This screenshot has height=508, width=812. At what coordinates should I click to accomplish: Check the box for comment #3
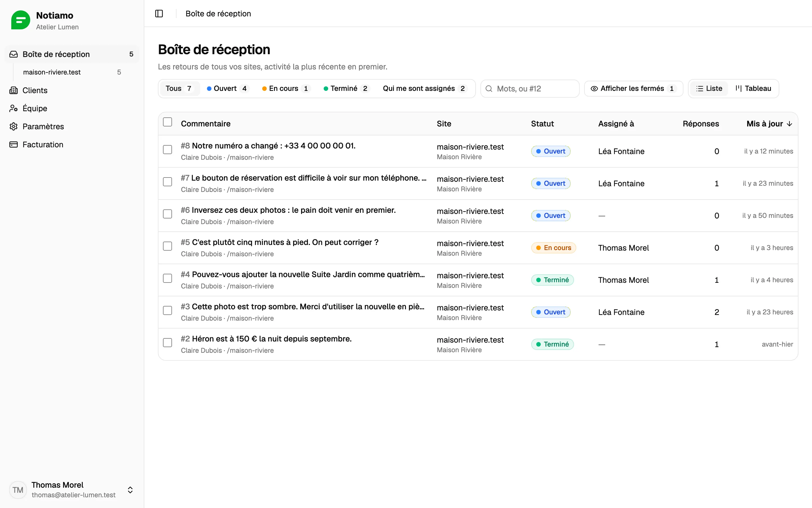pyautogui.click(x=167, y=311)
